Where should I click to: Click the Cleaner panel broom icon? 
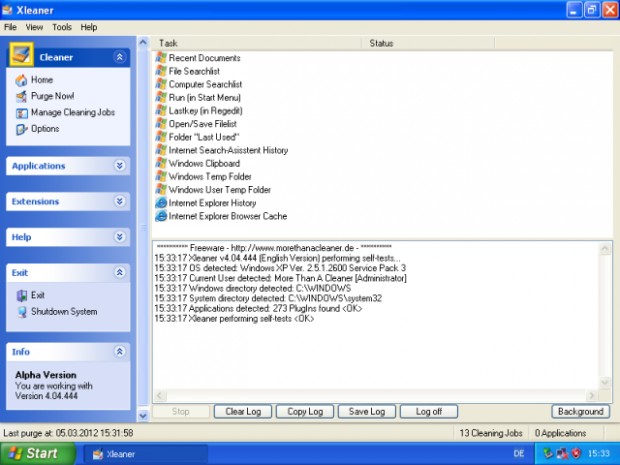(21, 55)
